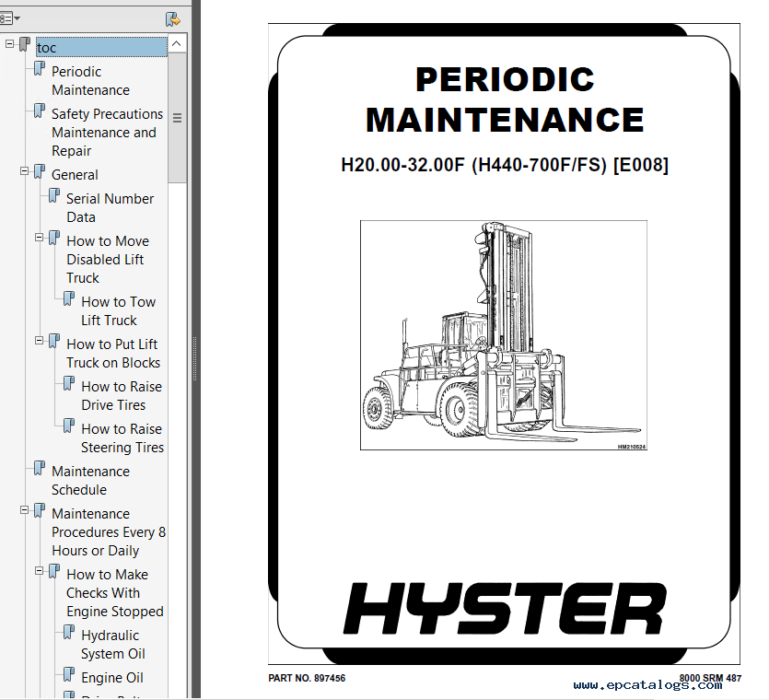Click the bookmarks panel scrollbar thumb

pyautogui.click(x=177, y=118)
